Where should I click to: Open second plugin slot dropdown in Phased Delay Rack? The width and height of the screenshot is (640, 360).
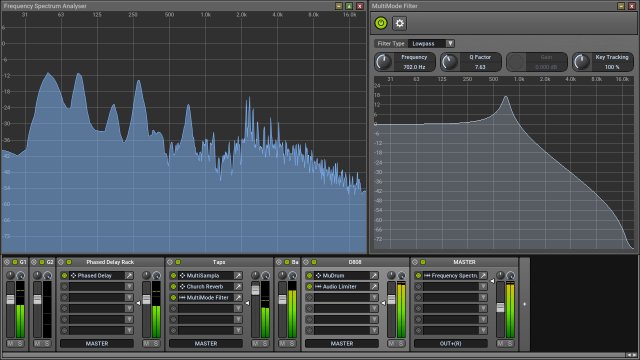[x=129, y=287]
